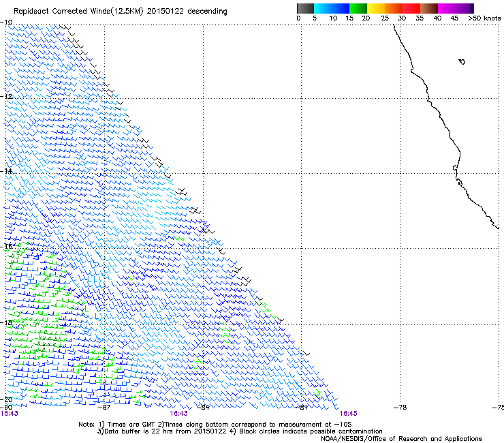Click the '16:43' time label beside -84

click(x=178, y=414)
